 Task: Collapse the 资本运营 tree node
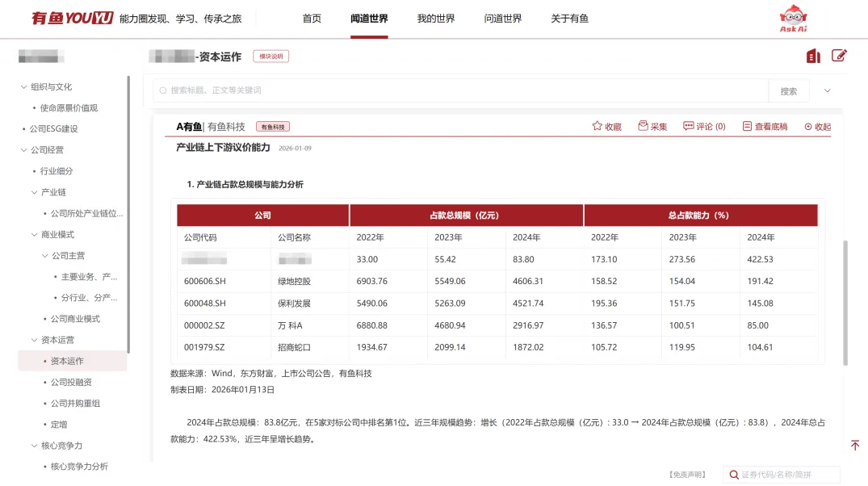(34, 340)
